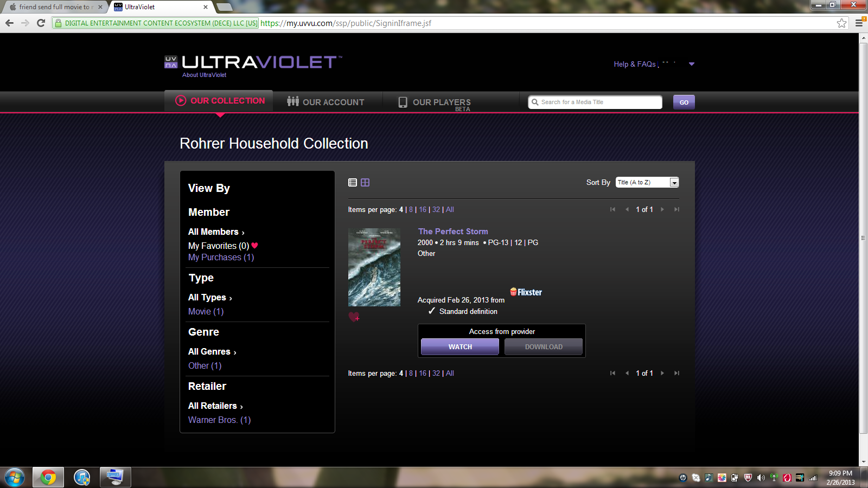Show All items per page (bottom)
Viewport: 868px width, 488px height.
(450, 374)
